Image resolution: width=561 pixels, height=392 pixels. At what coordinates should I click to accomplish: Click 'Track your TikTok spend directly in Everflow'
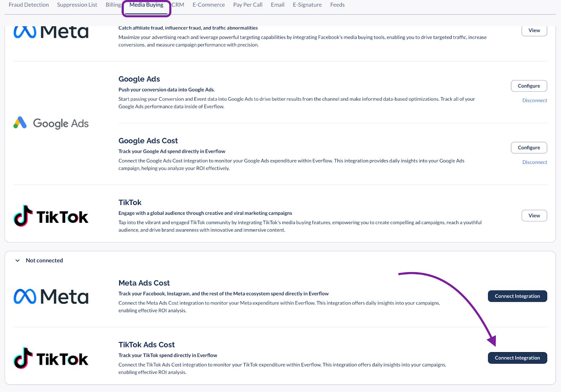click(168, 355)
